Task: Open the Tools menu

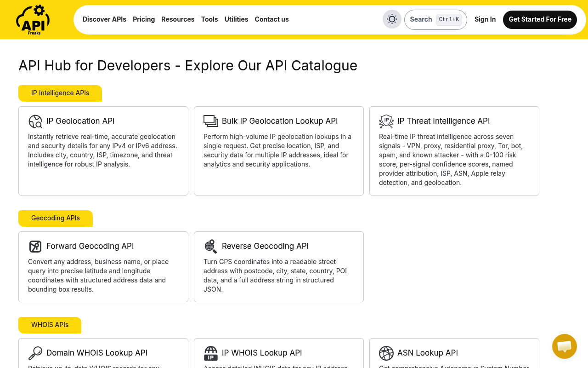Action: pyautogui.click(x=209, y=19)
